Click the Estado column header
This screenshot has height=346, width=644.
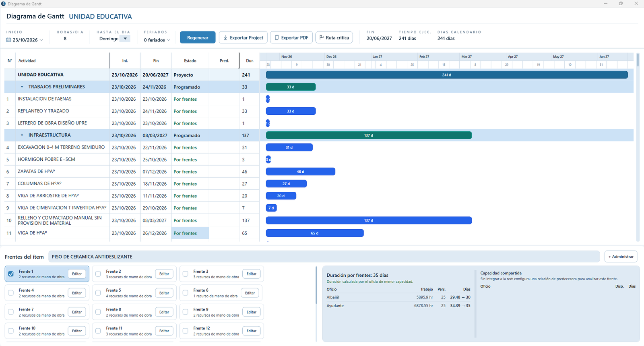click(x=190, y=61)
